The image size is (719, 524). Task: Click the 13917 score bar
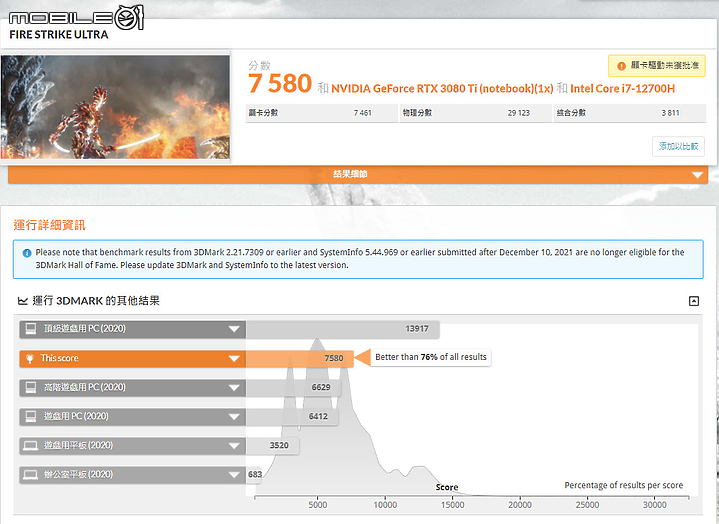343,329
